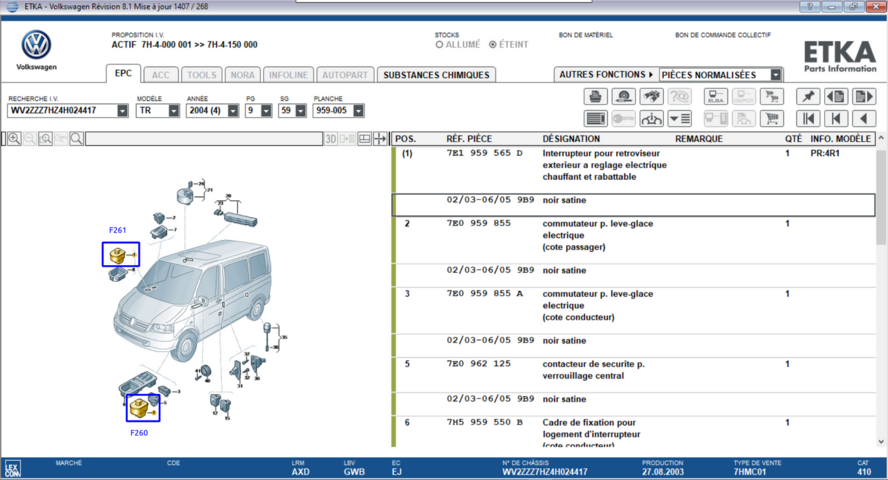Click the illustration search input field
The width and height of the screenshot is (888, 480).
click(x=204, y=139)
